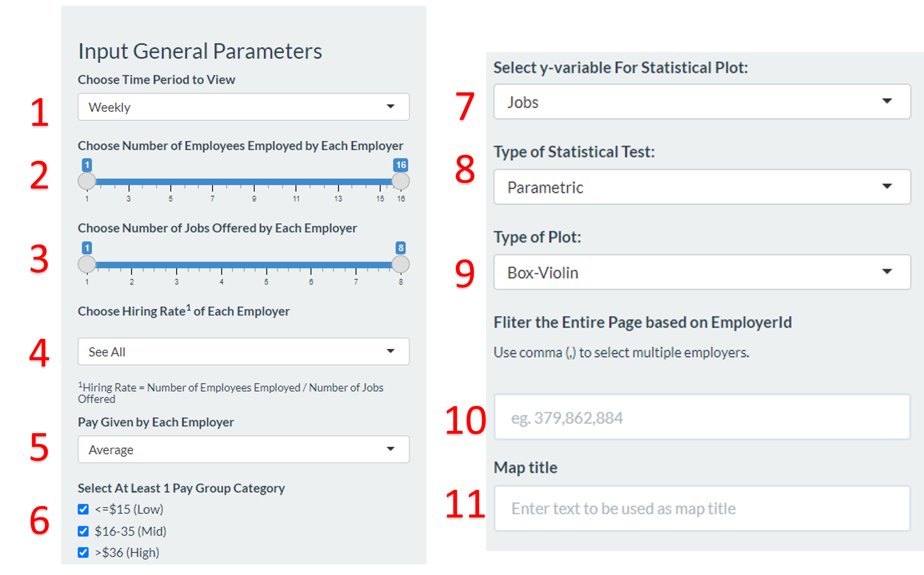Expand the Type of Statistical Test dropdown
This screenshot has width=924, height=575.
pyautogui.click(x=702, y=187)
